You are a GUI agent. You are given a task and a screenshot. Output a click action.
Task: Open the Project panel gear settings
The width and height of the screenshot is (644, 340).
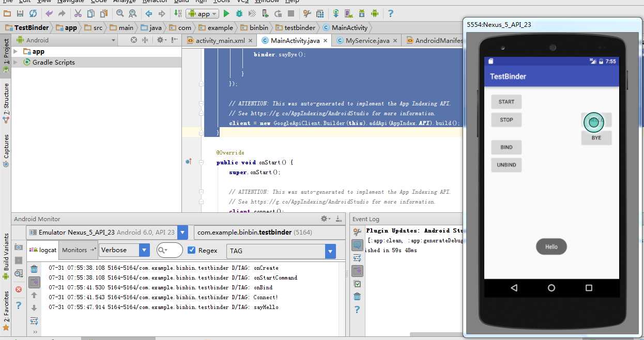tap(161, 40)
